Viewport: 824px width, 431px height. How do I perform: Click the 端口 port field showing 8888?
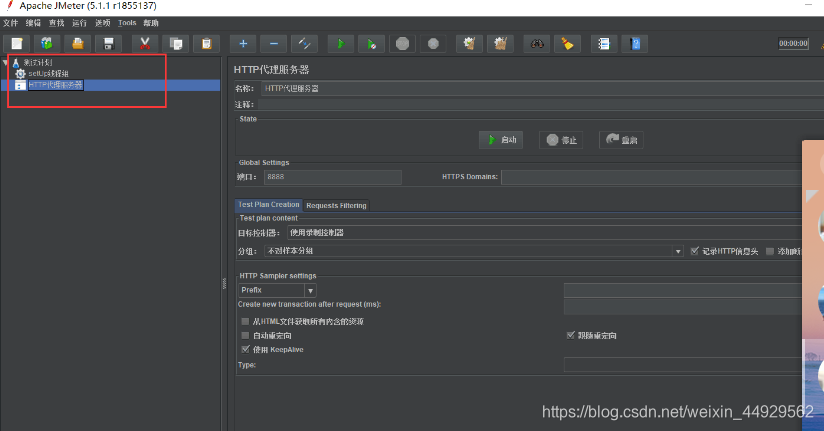[333, 177]
